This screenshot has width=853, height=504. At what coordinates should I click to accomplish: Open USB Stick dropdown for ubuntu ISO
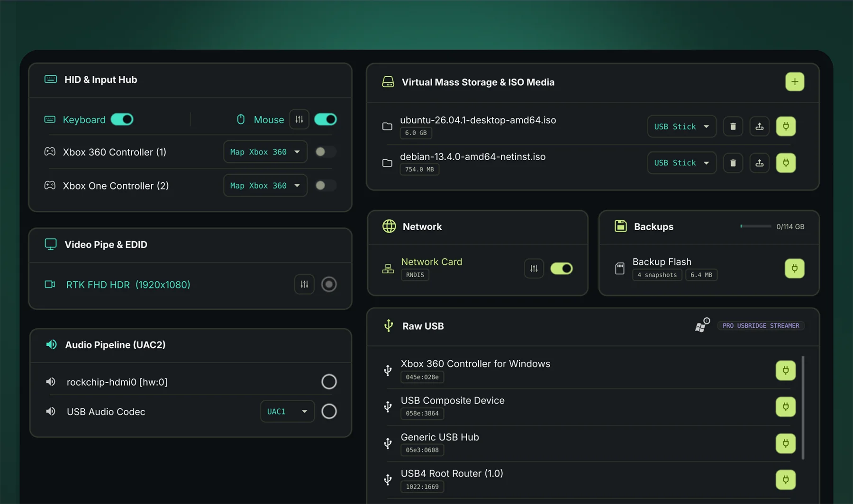[x=682, y=126]
